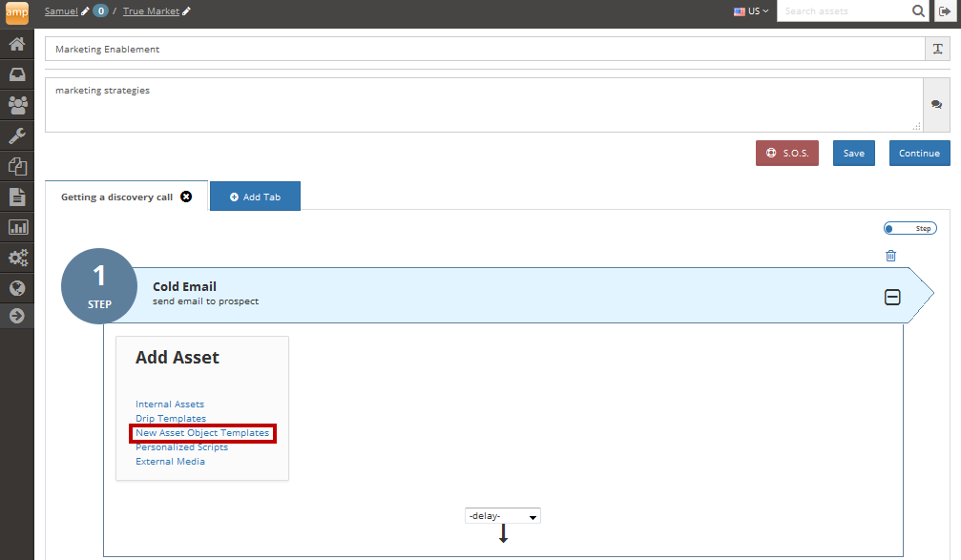Screen dimensions: 961x560
Task: Open Personalized Scripts link
Action: pos(182,447)
